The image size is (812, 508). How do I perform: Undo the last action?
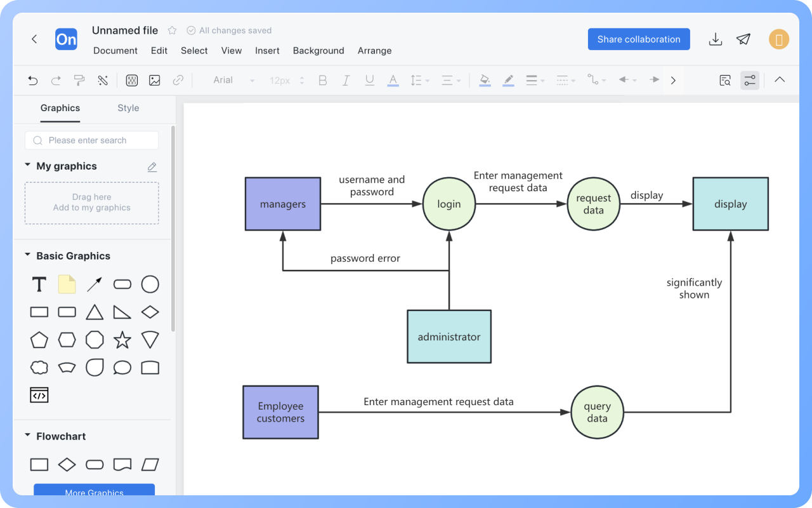pos(32,80)
